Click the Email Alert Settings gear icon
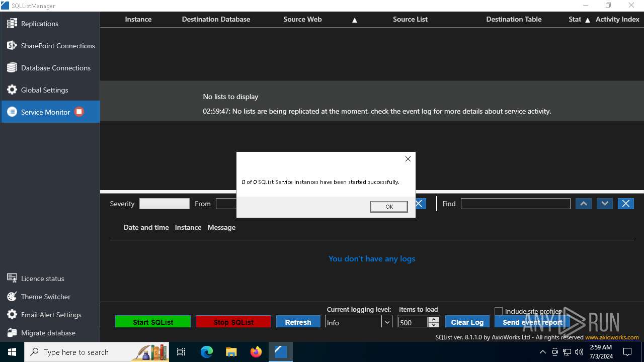Image resolution: width=644 pixels, height=362 pixels. tap(12, 314)
